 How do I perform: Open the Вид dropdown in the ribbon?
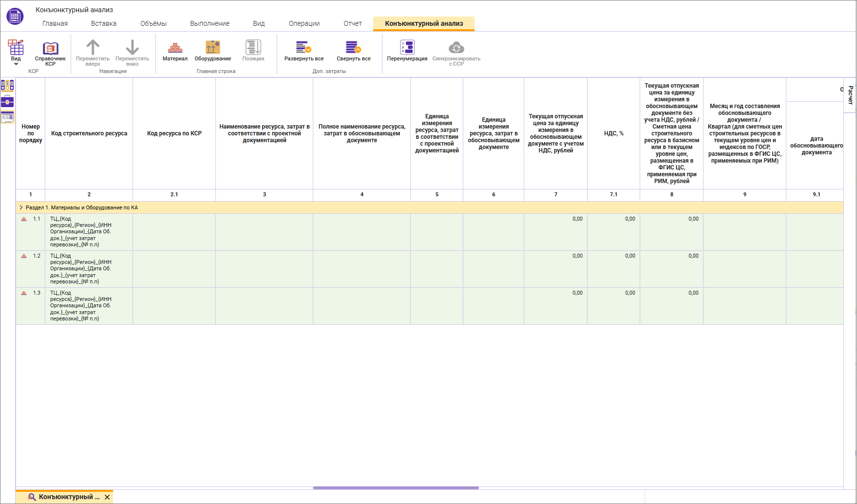click(16, 54)
